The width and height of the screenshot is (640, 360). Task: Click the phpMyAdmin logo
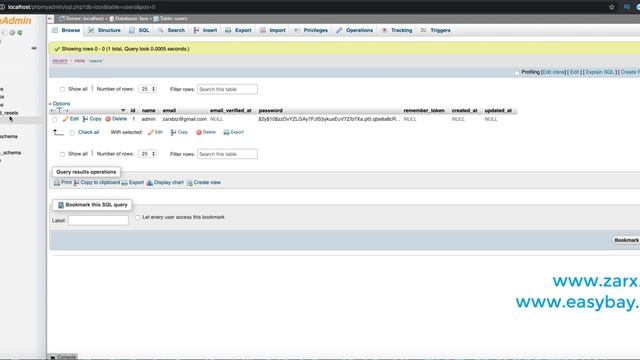[16, 20]
